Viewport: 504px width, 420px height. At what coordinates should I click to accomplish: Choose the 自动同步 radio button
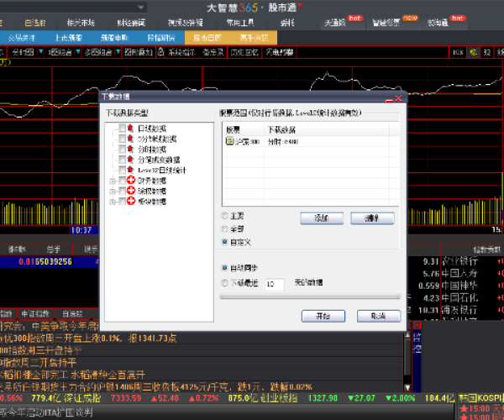click(x=223, y=268)
